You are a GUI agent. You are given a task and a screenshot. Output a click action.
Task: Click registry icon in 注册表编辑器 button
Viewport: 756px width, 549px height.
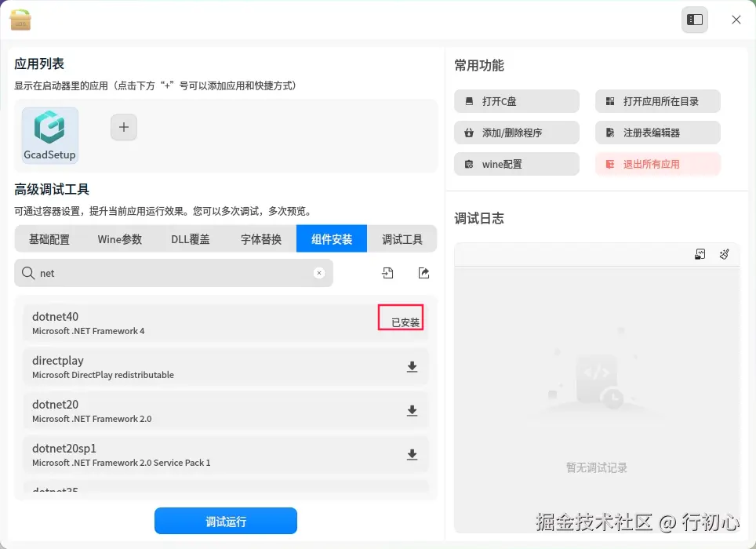[x=610, y=133]
